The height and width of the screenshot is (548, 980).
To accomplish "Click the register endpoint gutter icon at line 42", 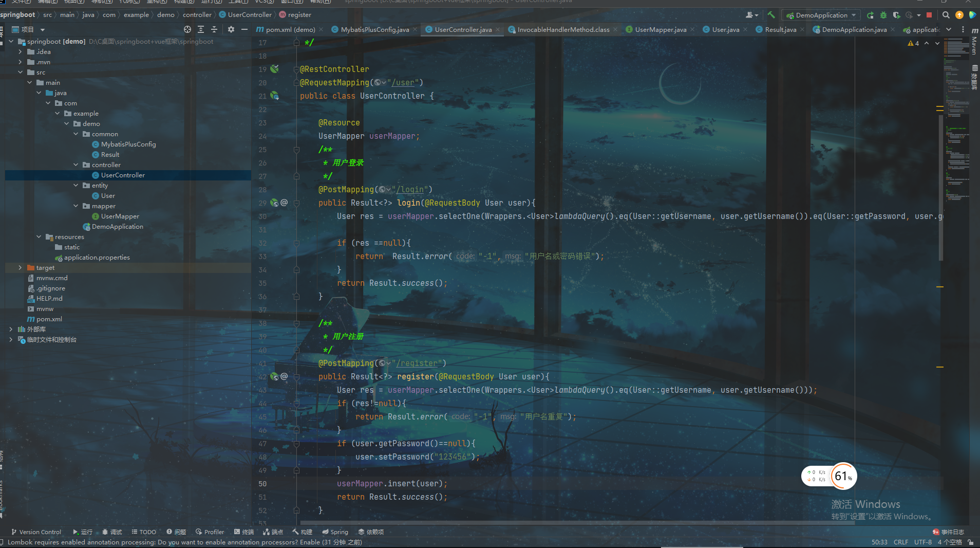I will [x=275, y=376].
